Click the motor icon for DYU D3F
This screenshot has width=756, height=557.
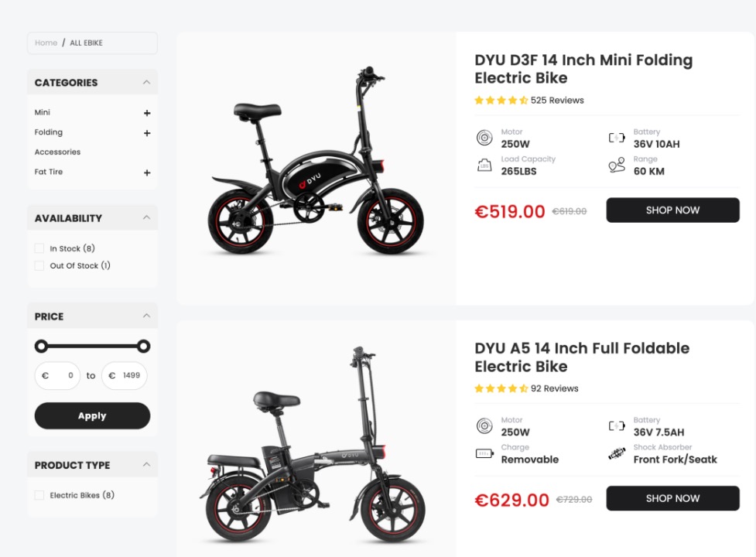click(x=484, y=138)
